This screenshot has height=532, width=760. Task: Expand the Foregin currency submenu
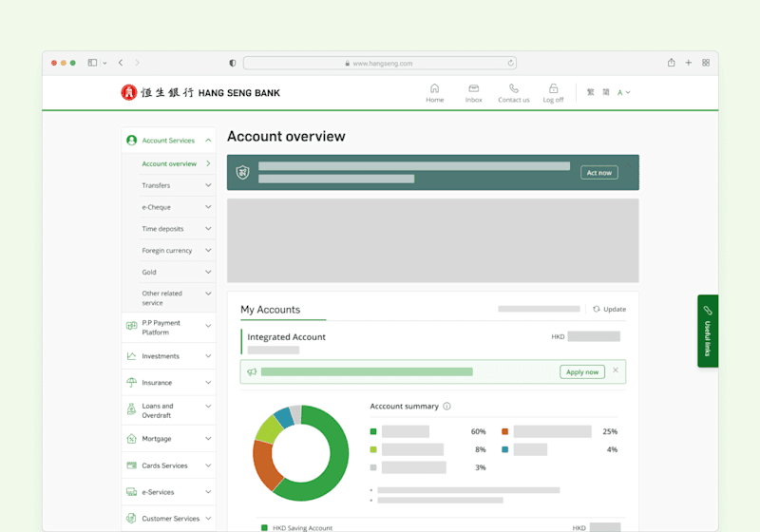(x=208, y=250)
